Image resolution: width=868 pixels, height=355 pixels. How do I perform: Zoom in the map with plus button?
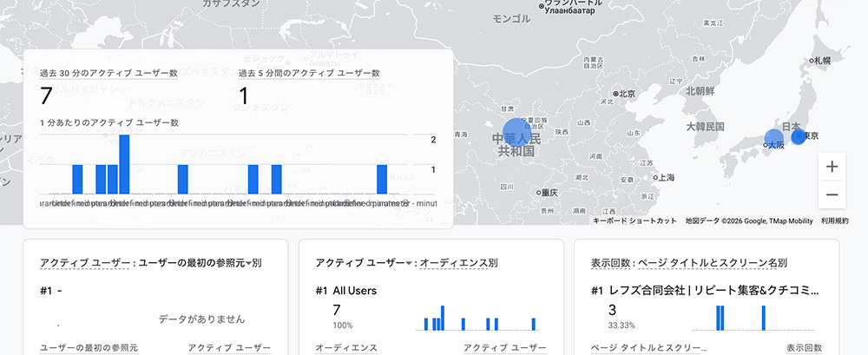pos(832,167)
